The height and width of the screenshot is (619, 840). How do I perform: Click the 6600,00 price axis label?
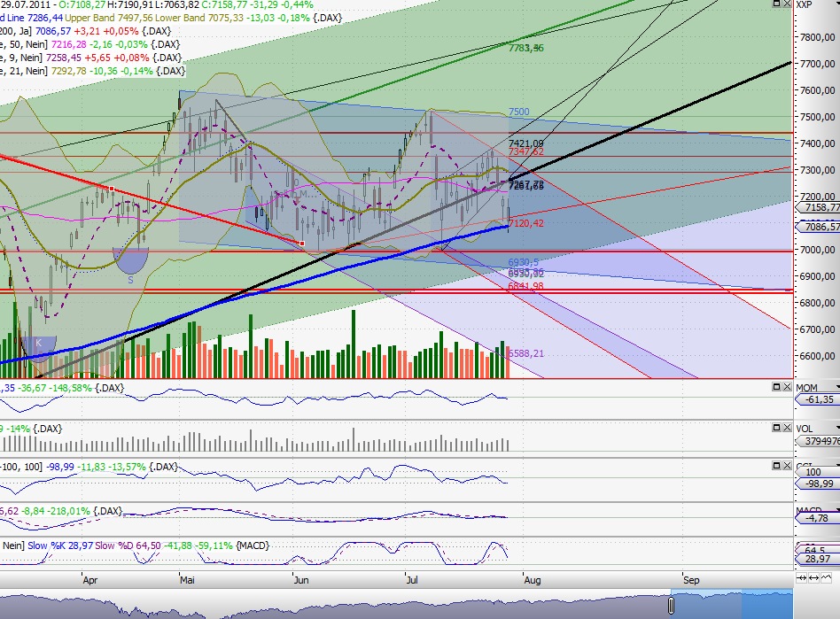(x=817, y=356)
